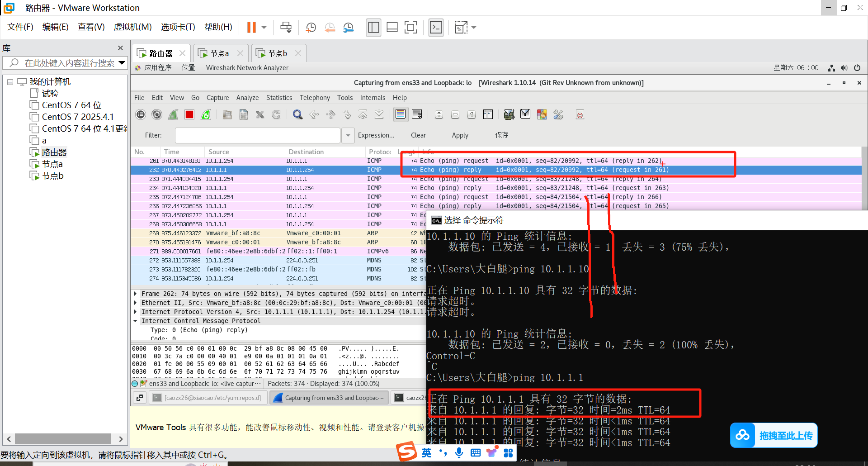This screenshot has height=466, width=868.
Task: Enter VMware full screen mode
Action: click(410, 28)
